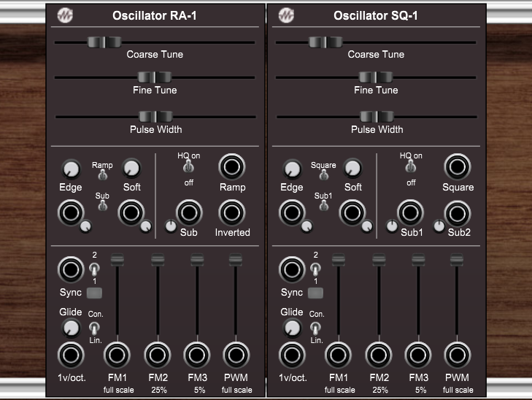Click the FM1 input jack on SQ-1
This screenshot has height=400, width=532.
click(339, 355)
